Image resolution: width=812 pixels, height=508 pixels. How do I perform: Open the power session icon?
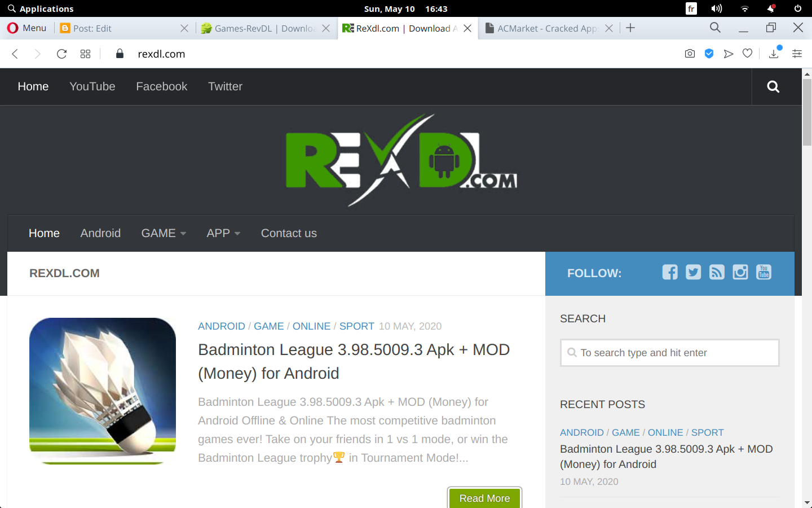point(798,8)
